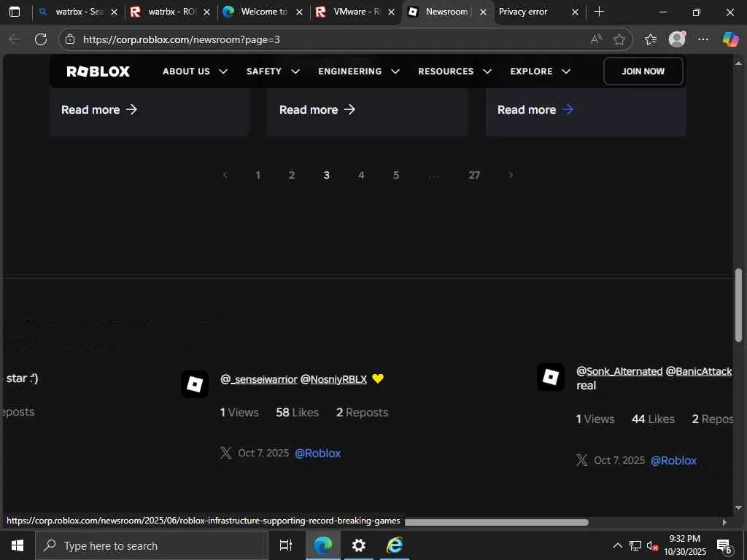Viewport: 747px width, 560px height.
Task: Open Settings and more ellipsis menu
Action: coord(703,39)
